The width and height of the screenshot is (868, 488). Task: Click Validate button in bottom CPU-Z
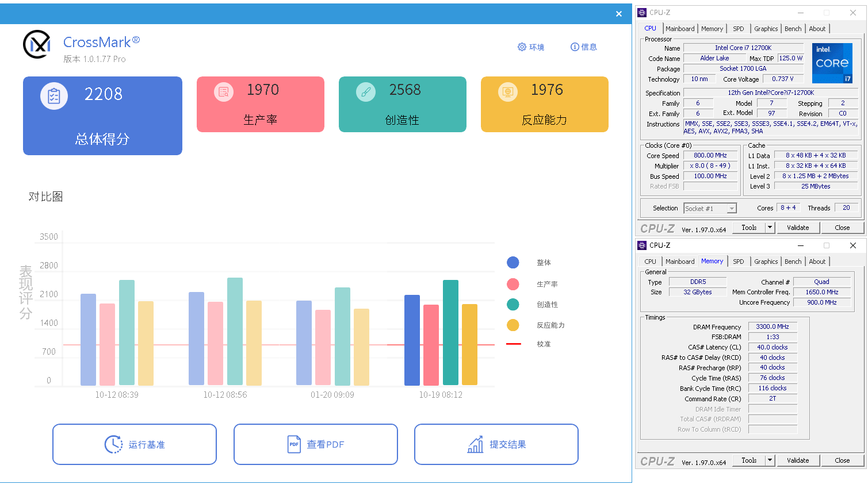click(798, 460)
